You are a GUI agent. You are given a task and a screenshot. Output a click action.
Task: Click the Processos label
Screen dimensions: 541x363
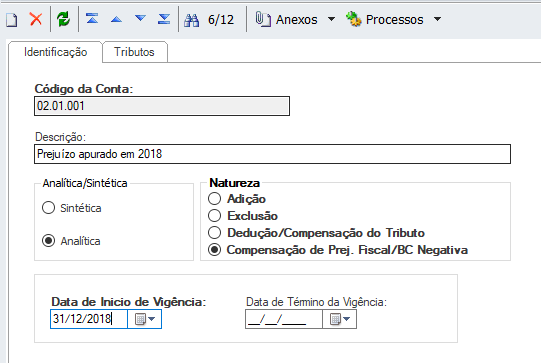[395, 20]
